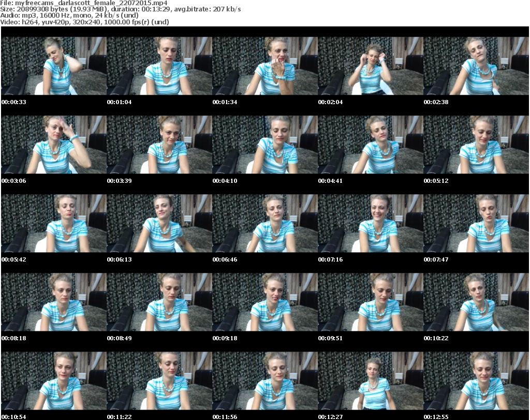The height and width of the screenshot is (420, 530).
Task: Click the 00:03:06 timestamp label
Action: click(x=14, y=181)
